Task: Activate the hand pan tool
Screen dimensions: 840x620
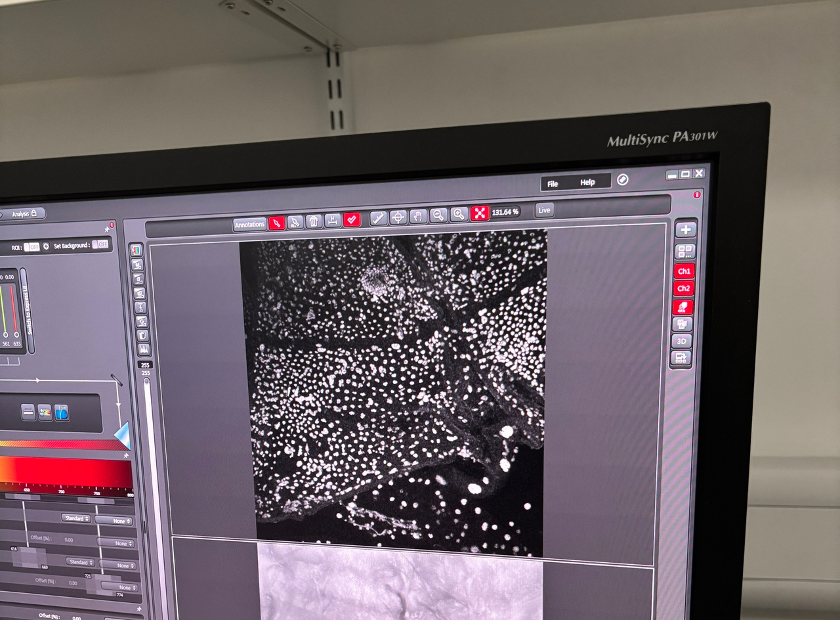Action: 418,215
